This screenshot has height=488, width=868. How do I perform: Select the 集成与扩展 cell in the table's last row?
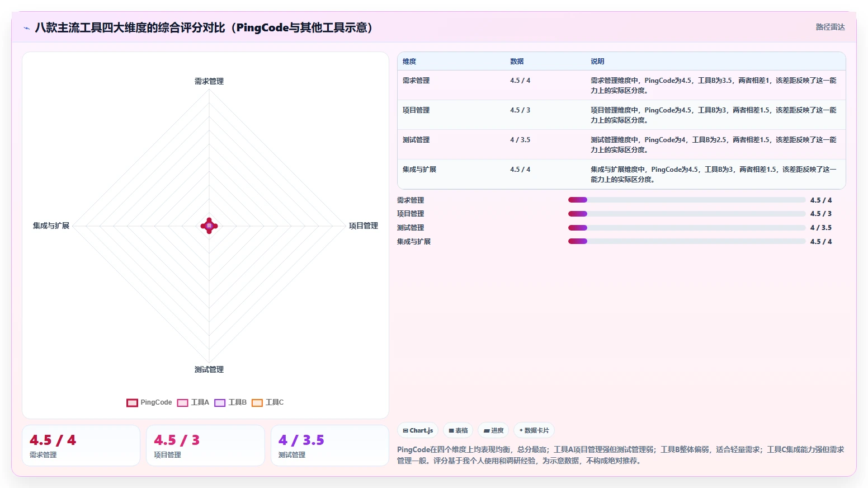click(x=419, y=170)
